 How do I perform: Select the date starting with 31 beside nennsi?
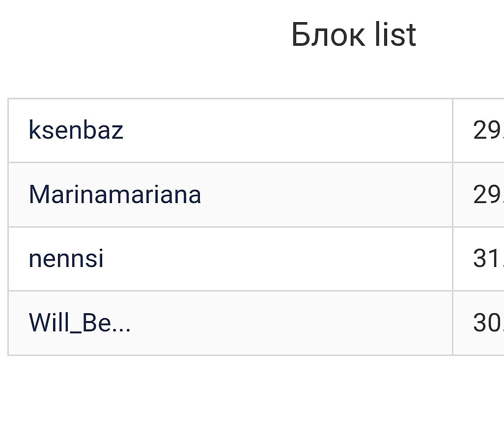(x=487, y=259)
